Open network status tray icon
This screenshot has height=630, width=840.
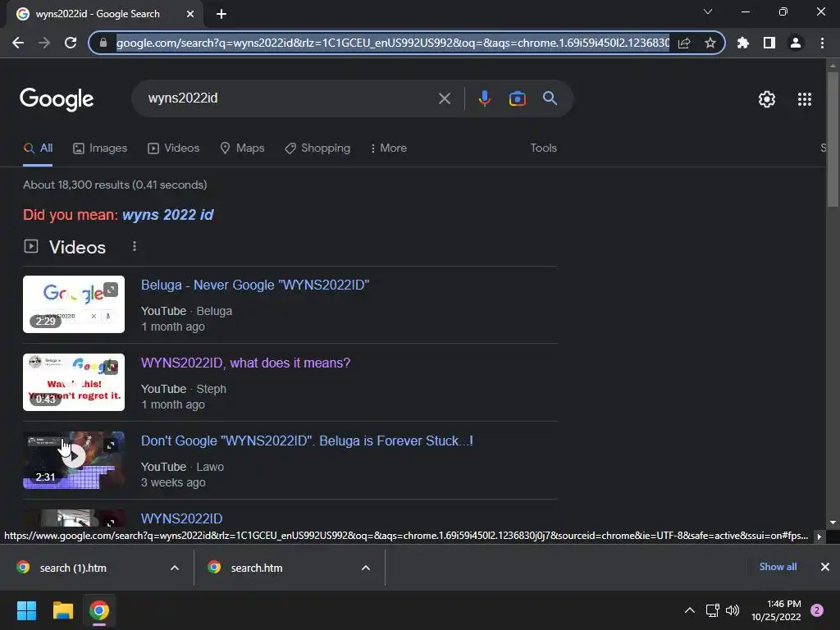click(x=712, y=610)
